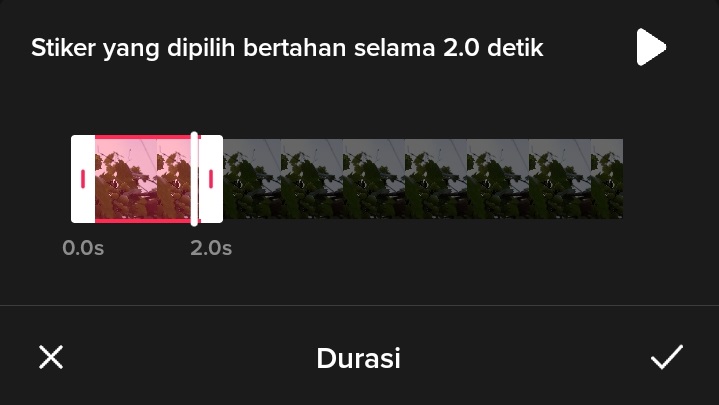Tap the fourth dimmed filmstrip frame
Viewport: 719px width, 405px height.
click(436, 179)
